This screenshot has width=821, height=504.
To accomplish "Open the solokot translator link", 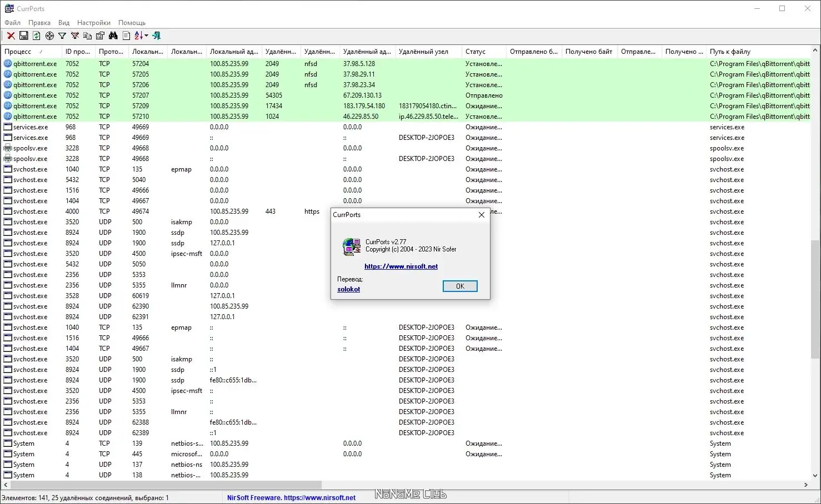I will click(349, 289).
